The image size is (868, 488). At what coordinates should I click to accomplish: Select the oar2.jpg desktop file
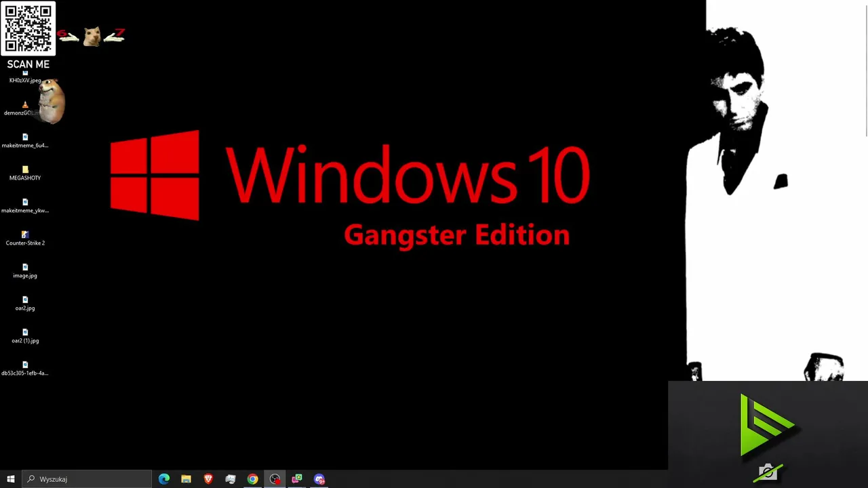coord(25,304)
